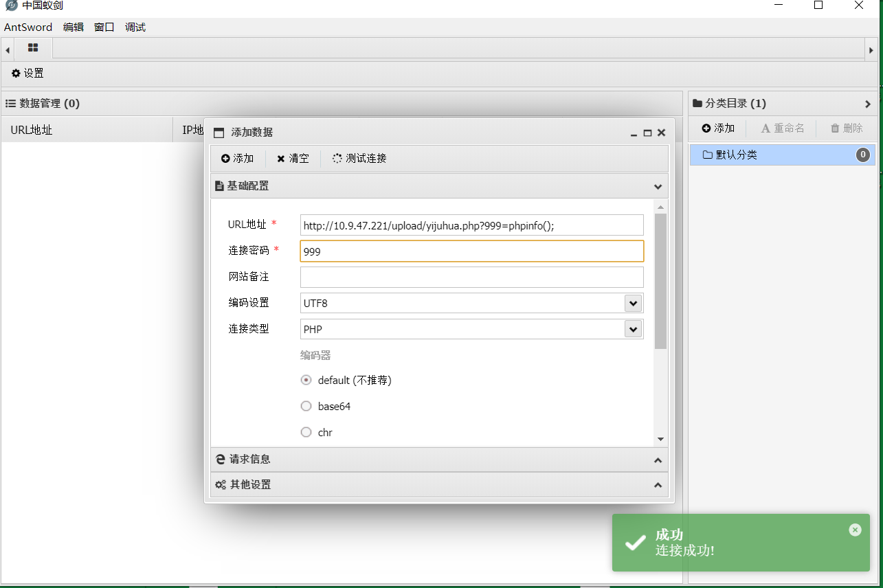883x588 pixels.
Task: Dismiss the success notification toast
Action: (855, 530)
